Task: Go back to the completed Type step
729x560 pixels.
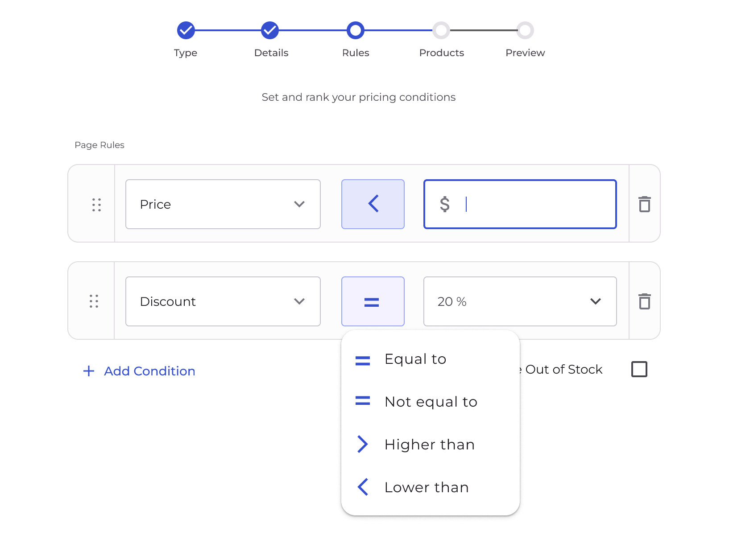Action: (x=186, y=30)
